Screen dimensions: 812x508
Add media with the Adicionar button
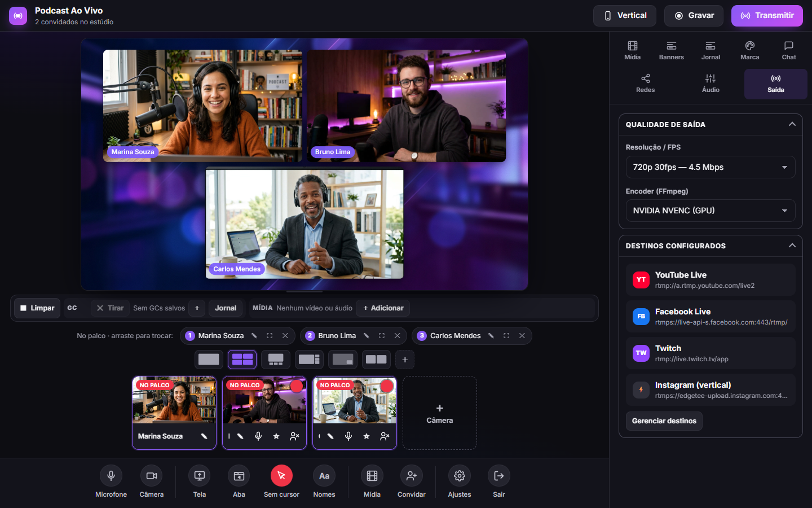pyautogui.click(x=383, y=308)
